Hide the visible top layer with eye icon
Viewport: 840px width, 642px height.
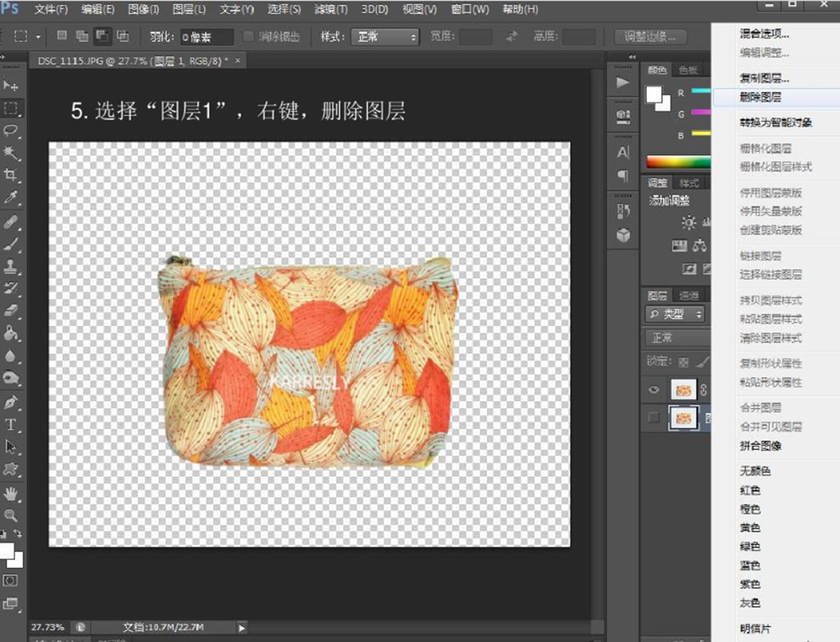(654, 390)
